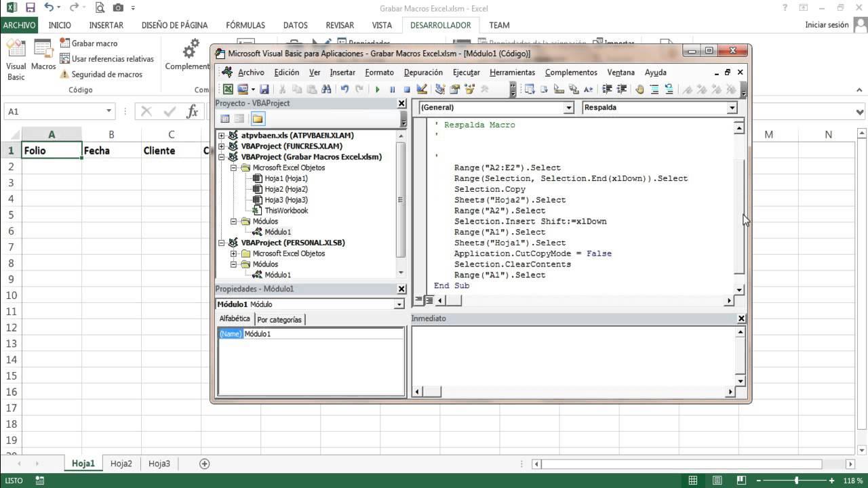Select the Hoja2 sheet tab
Screen dimensions: 868x488
click(x=121, y=464)
